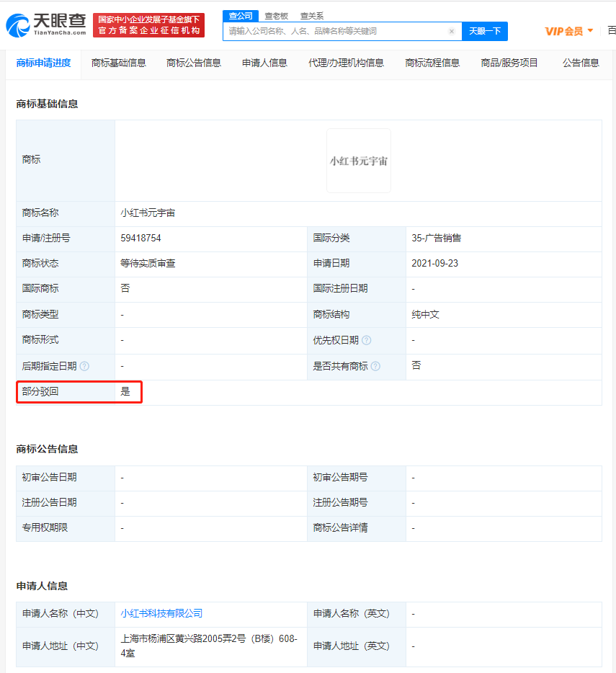Image resolution: width=616 pixels, height=673 pixels.
Task: Open the 商标流程信息 tab
Action: pos(432,63)
